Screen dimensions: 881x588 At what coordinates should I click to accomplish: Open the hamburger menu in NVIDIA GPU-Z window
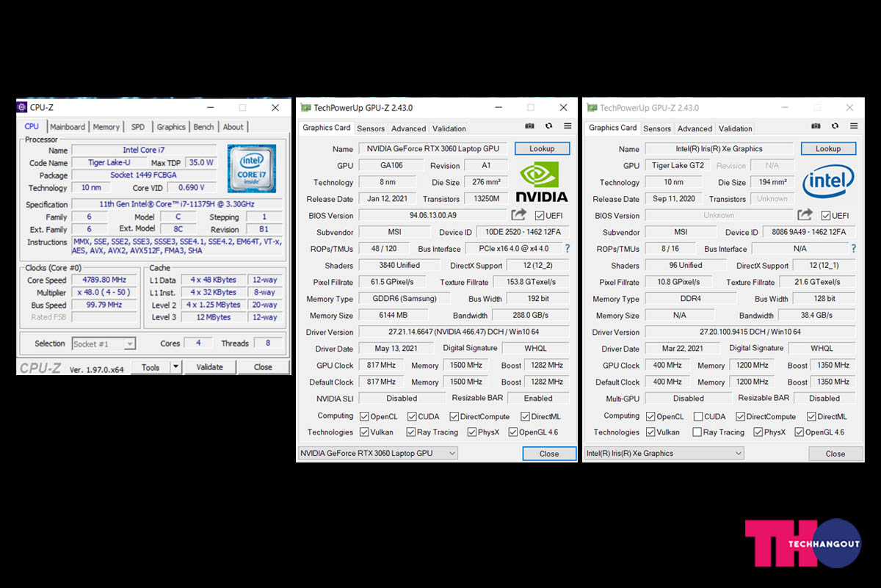[x=568, y=126]
